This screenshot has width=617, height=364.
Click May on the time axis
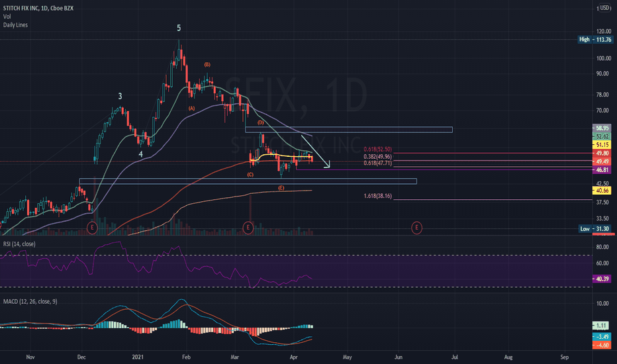(x=347, y=357)
